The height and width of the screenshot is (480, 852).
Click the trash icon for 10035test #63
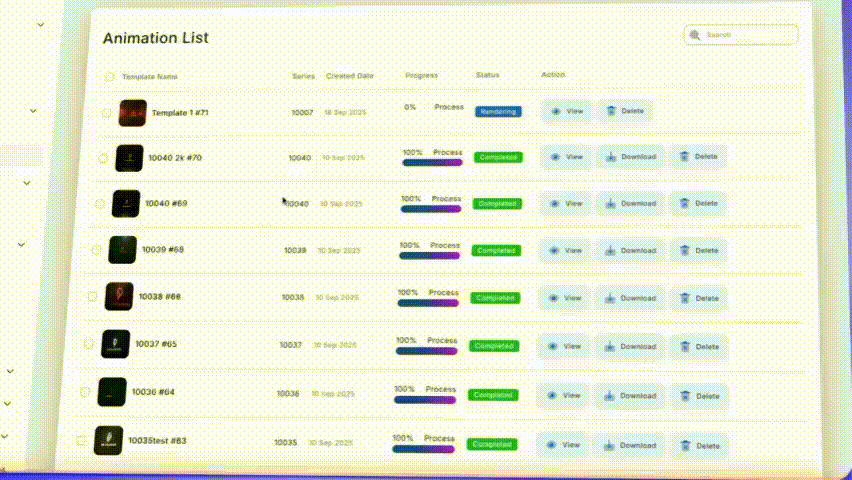coord(685,445)
